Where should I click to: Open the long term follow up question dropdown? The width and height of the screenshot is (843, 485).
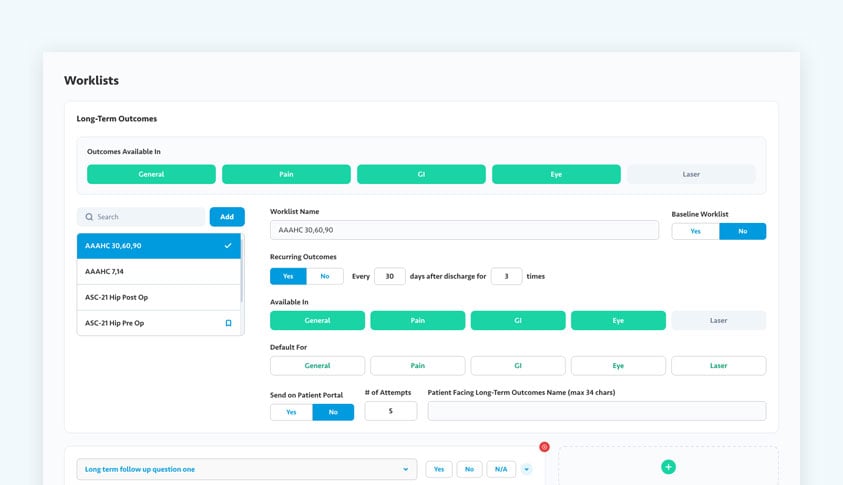247,469
